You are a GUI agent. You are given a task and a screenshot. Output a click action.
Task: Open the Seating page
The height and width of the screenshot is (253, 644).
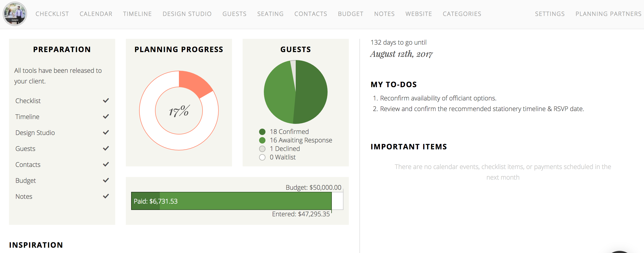(271, 14)
